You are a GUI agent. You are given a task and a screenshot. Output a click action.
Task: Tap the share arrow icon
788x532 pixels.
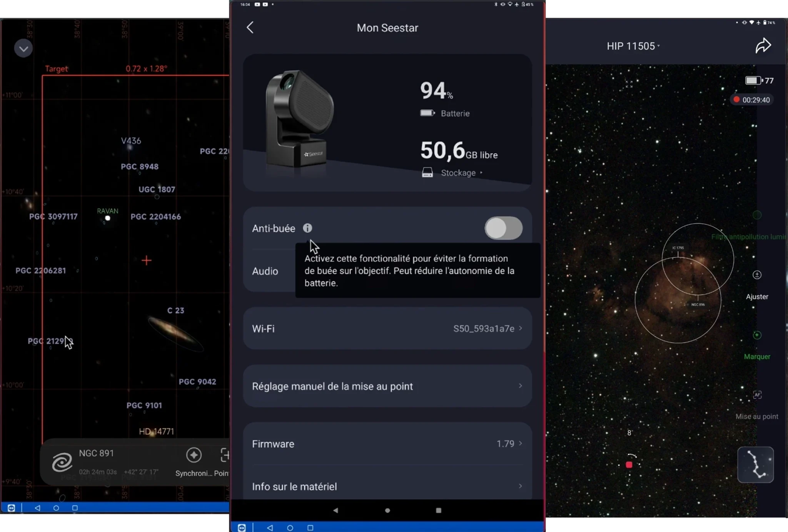763,46
